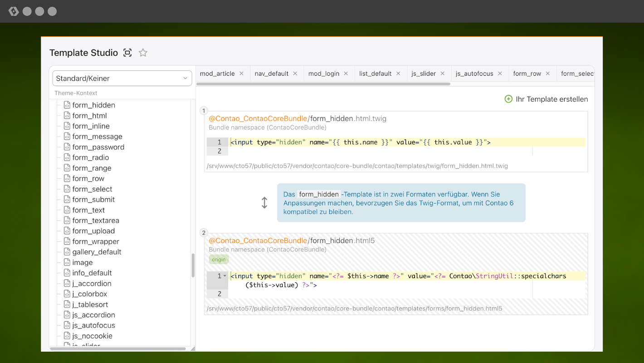Close the js_slider tab
Viewport: 644px width, 363px height.
(442, 74)
